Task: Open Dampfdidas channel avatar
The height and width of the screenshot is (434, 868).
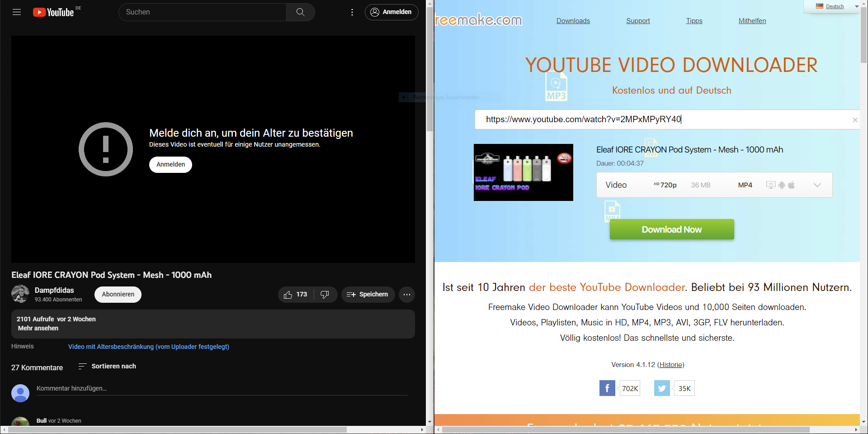Action: (20, 294)
